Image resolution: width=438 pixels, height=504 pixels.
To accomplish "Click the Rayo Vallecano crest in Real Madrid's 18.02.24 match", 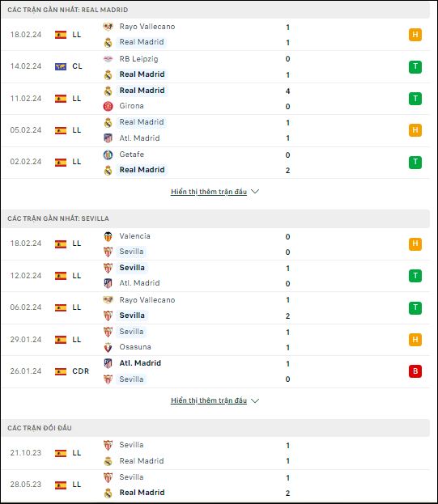I will coord(108,27).
